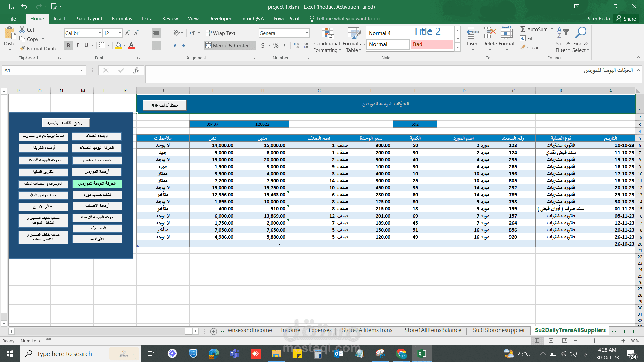Click the الرجوع للقائمة الرئيسية button
The width and height of the screenshot is (644, 362).
click(x=66, y=123)
